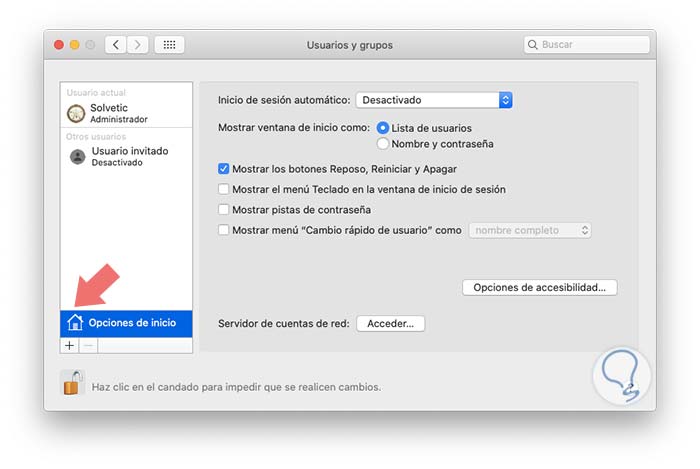Click the remove user minus button
700x469 pixels.
[x=87, y=345]
